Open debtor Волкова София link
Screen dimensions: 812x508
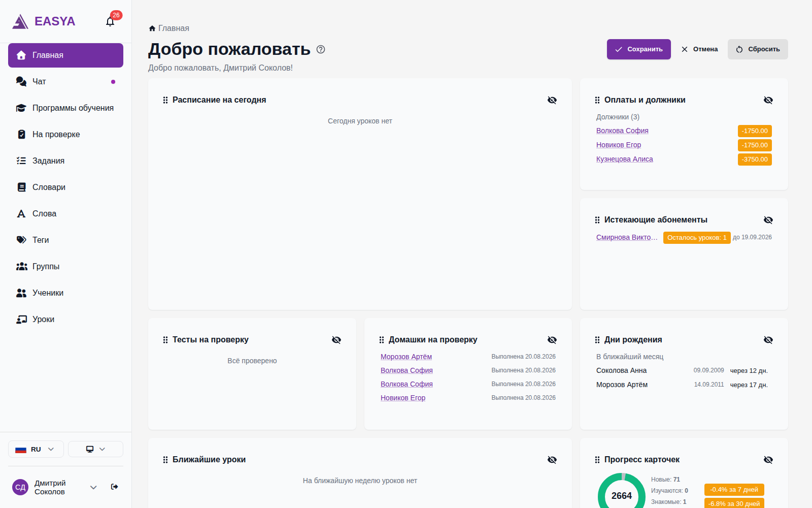(x=622, y=131)
